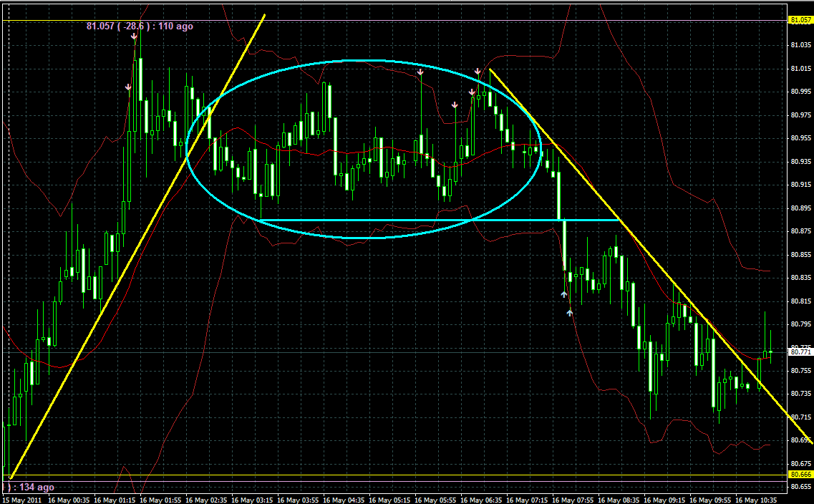Select the '16 May 03:15' time label
This screenshot has height=504, width=814.
254,500
